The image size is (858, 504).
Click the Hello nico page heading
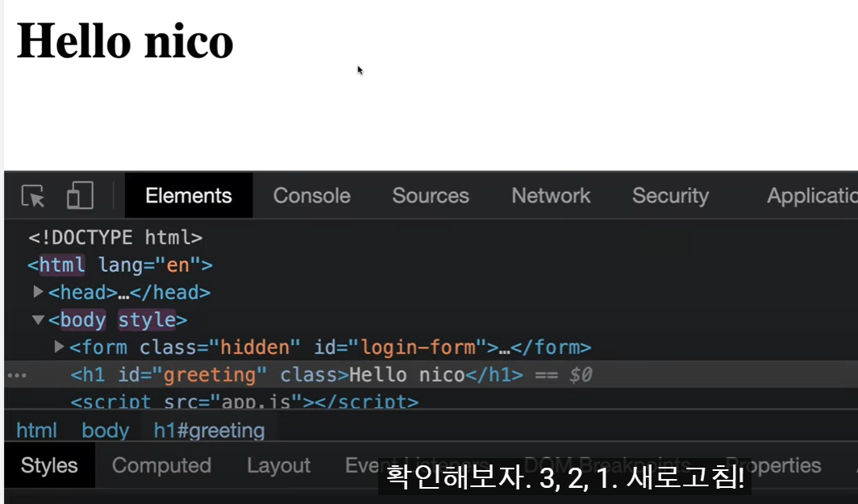click(125, 42)
